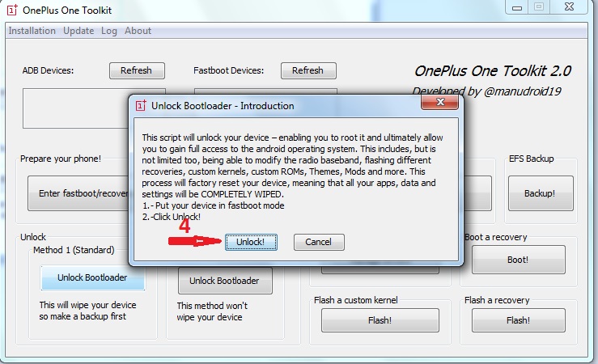Open the Update menu

coord(78,31)
